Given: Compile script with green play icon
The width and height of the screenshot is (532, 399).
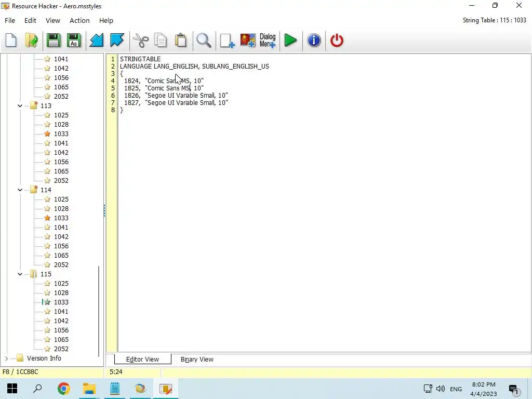Looking at the screenshot, I should click(290, 41).
